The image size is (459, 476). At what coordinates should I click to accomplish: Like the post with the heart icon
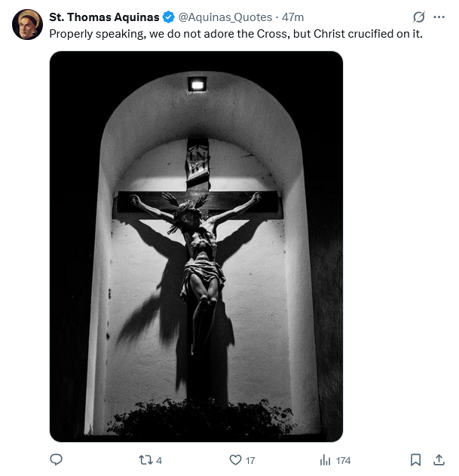click(x=235, y=460)
